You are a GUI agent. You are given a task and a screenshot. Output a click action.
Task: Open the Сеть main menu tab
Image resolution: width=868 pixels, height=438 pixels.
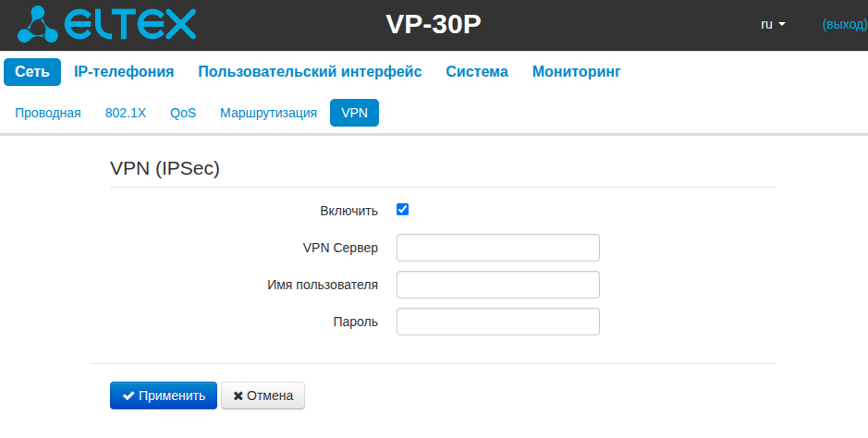coord(32,72)
